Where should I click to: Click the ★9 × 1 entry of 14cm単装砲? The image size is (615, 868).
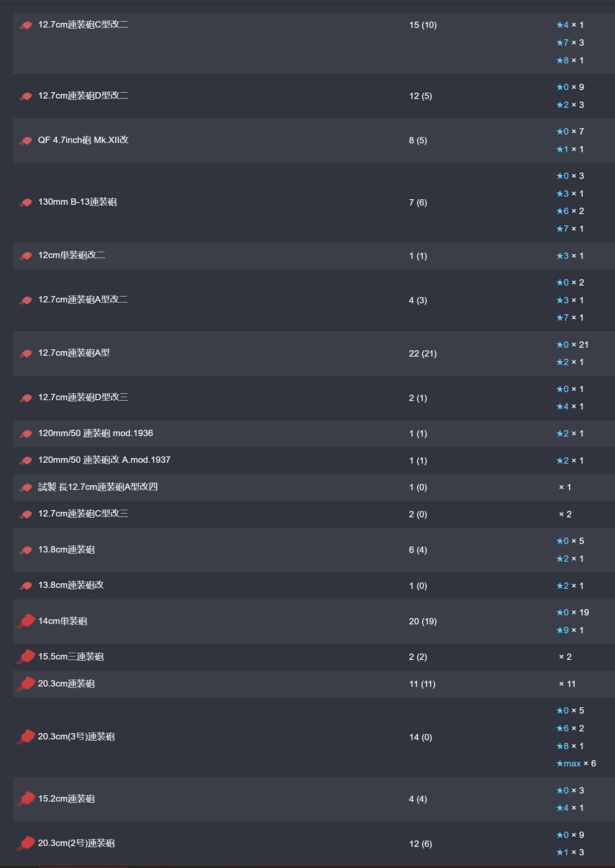pyautogui.click(x=570, y=630)
